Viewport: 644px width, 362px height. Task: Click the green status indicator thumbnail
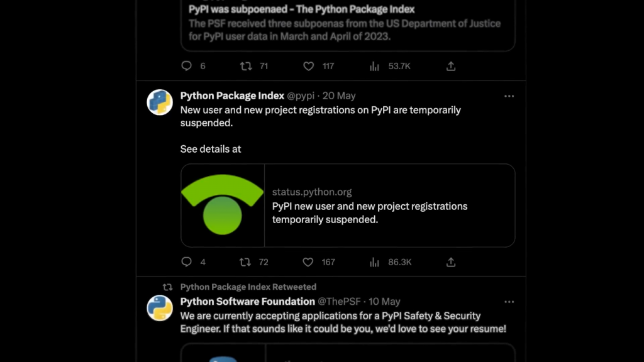coord(223,206)
